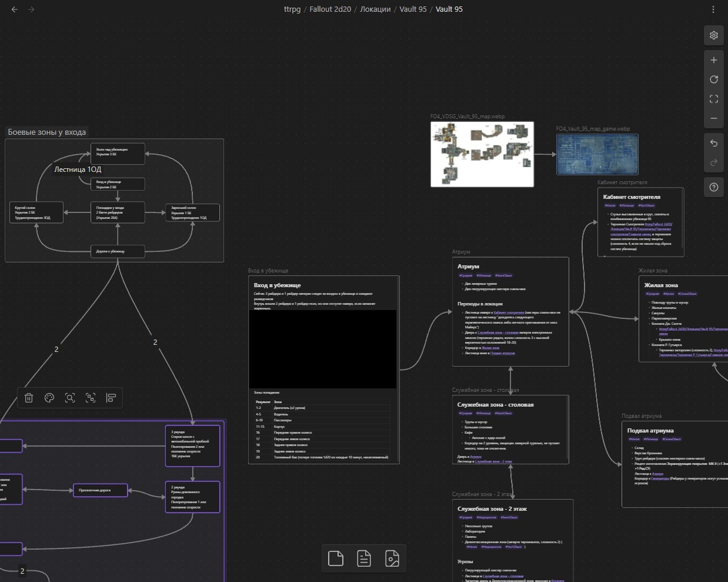Viewport: 728px width, 582px height.
Task: Select the 3 раунда purple node
Action: pyautogui.click(x=193, y=445)
